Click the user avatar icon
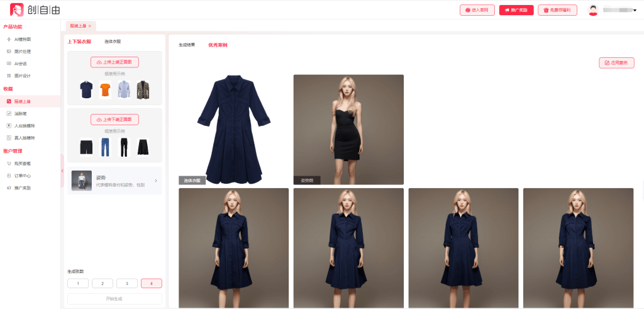 592,10
